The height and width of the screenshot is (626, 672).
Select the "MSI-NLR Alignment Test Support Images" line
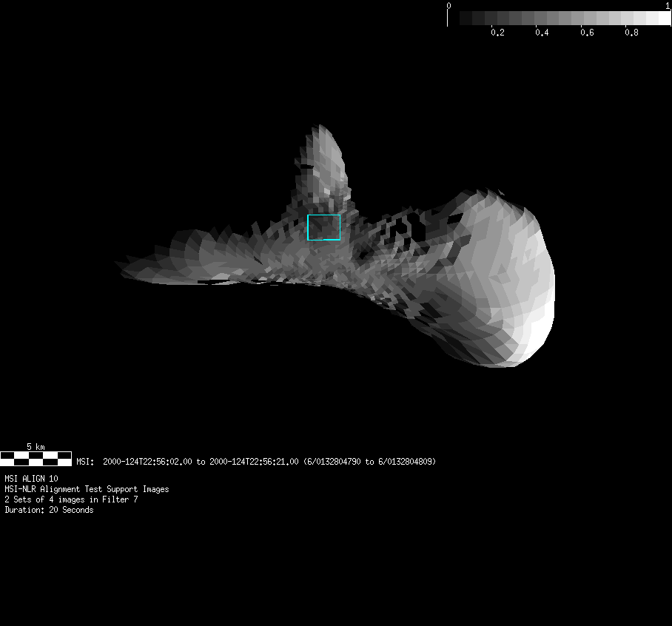tap(87, 489)
